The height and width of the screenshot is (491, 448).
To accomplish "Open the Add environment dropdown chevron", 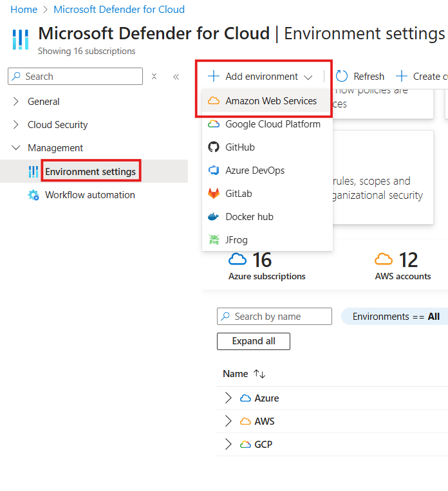I will (x=308, y=77).
